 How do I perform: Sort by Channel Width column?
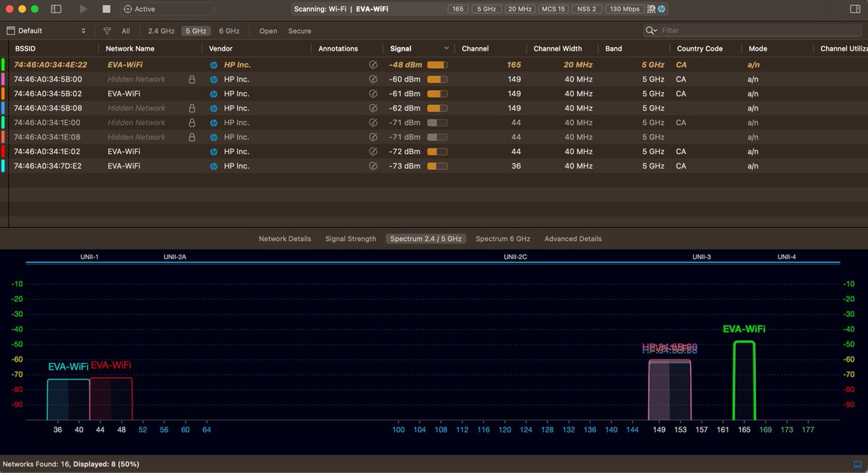pos(558,48)
